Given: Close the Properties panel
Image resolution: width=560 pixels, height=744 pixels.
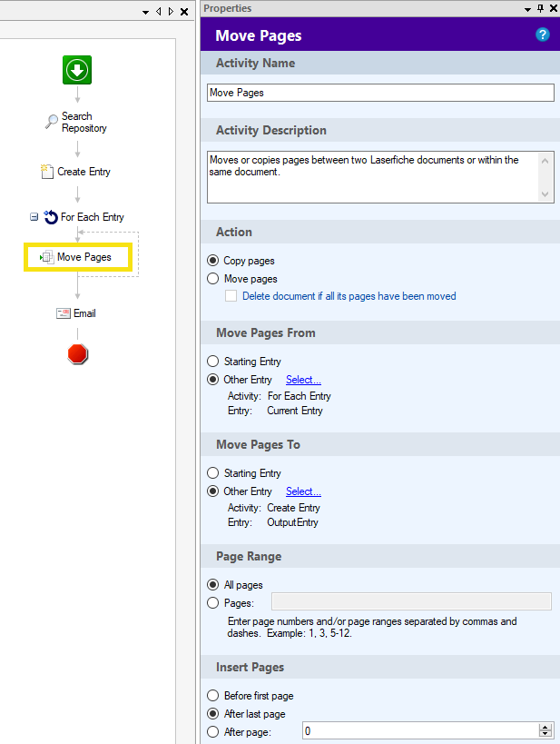Looking at the screenshot, I should click(x=554, y=8).
